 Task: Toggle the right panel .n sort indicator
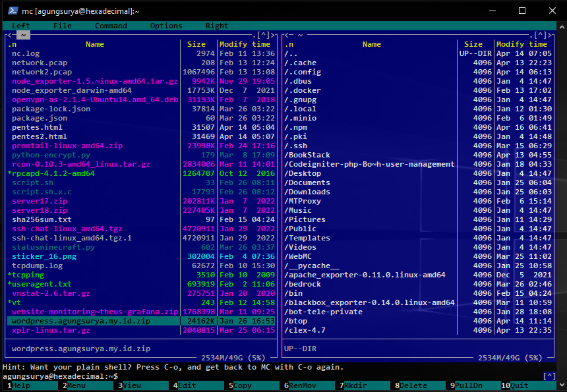[x=289, y=44]
